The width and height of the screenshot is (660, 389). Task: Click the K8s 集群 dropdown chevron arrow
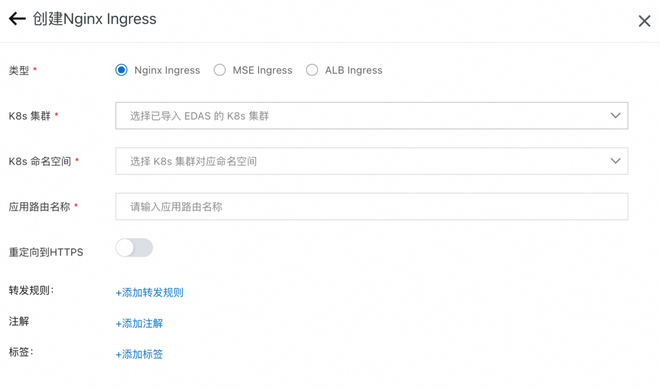pyautogui.click(x=615, y=116)
